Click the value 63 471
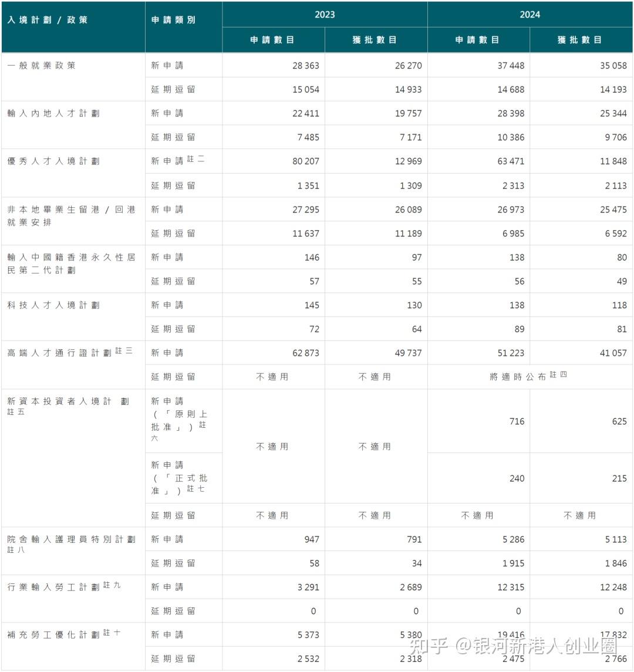The image size is (634, 672). [x=511, y=161]
